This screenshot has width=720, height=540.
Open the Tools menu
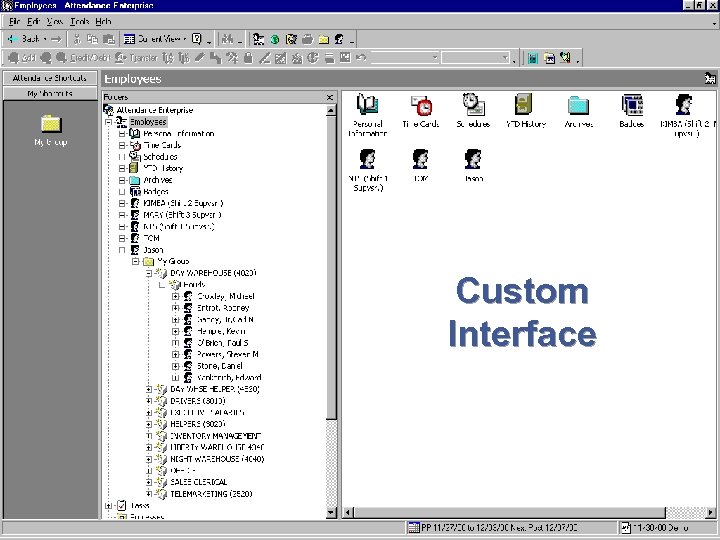click(x=79, y=21)
